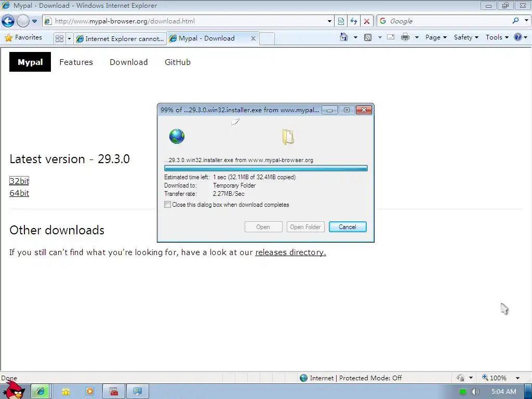Screen dimensions: 532x399
Task: Click the 100% zoom level button
Action: click(495, 378)
